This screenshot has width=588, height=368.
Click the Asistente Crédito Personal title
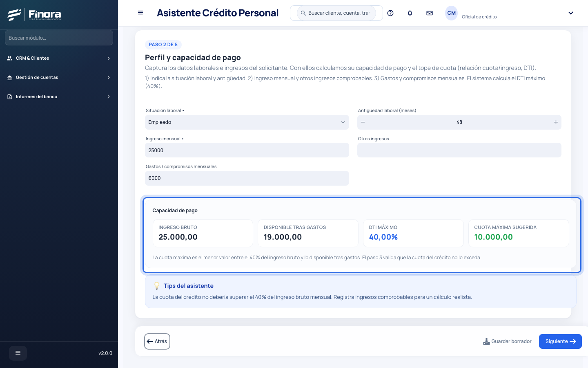coord(218,13)
